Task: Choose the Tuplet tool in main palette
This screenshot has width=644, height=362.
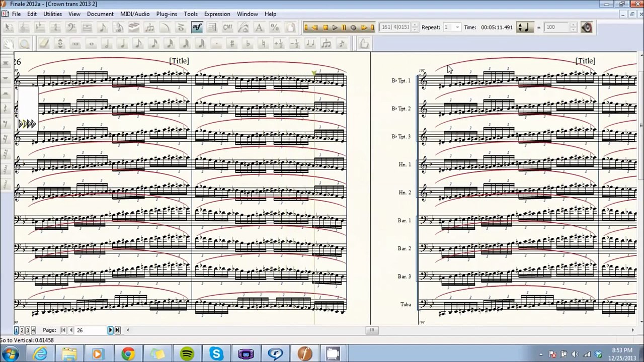Action: pos(149,27)
